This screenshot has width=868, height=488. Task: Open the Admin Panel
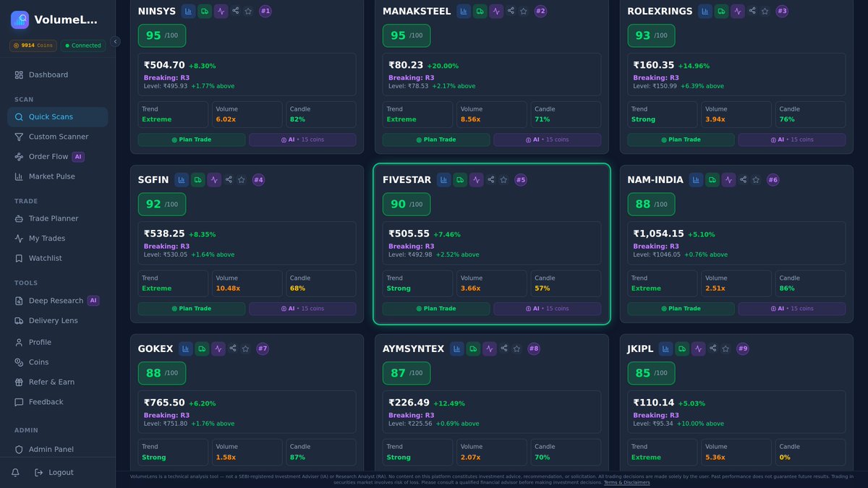click(x=58, y=449)
